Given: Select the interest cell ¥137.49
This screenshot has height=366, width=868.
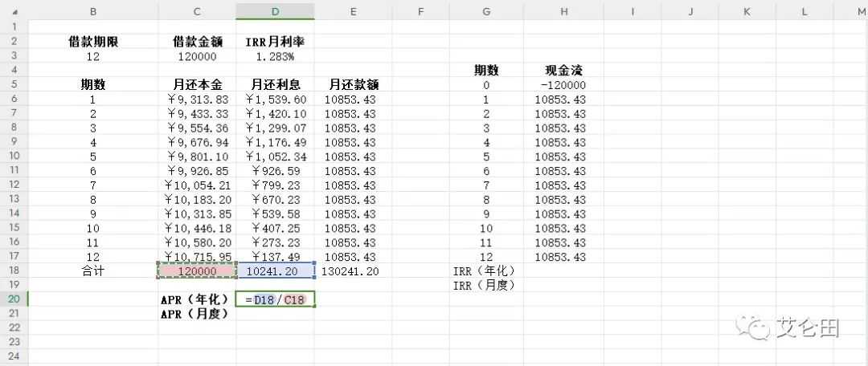Looking at the screenshot, I should click(275, 257).
